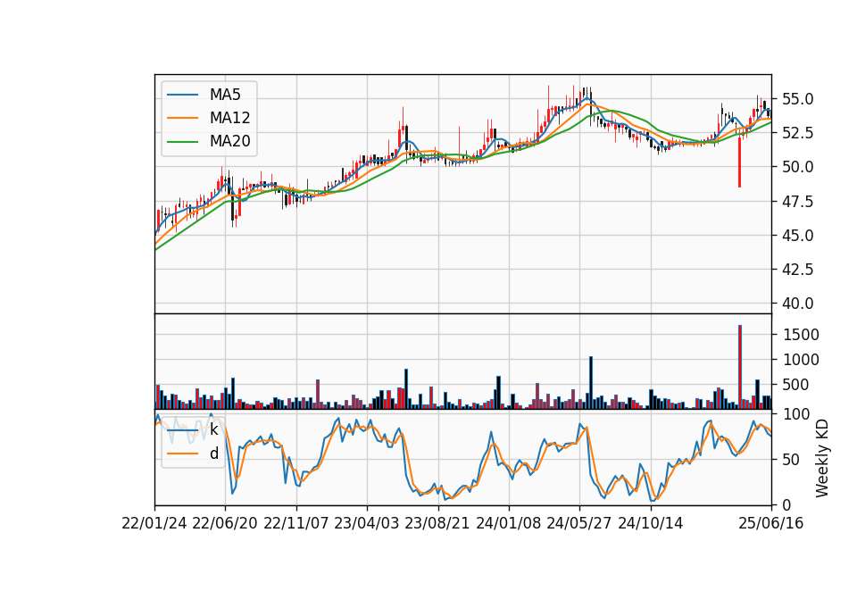Click the 24/05/27 date label
Image resolution: width=857 pixels, height=616 pixels.
(578, 523)
